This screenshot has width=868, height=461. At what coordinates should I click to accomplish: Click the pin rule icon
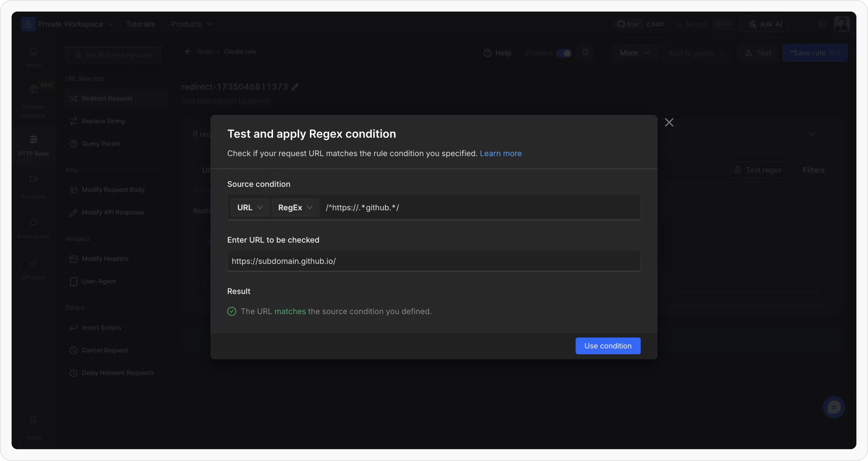point(586,53)
